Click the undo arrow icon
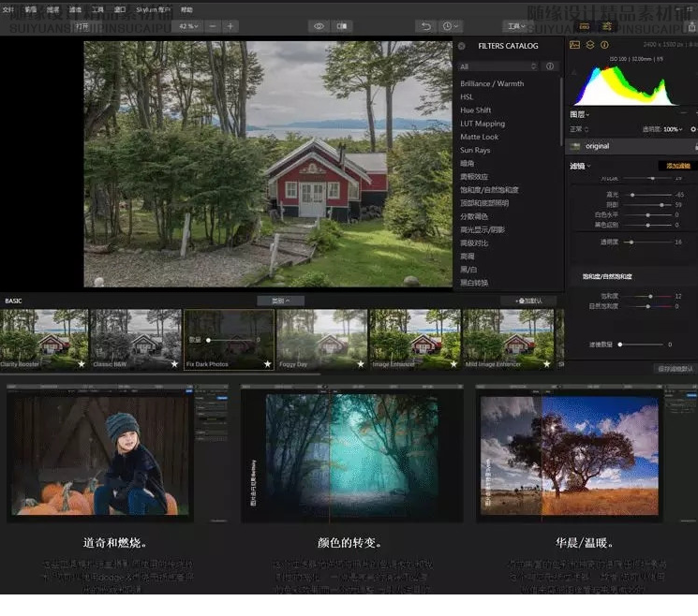 pos(426,26)
